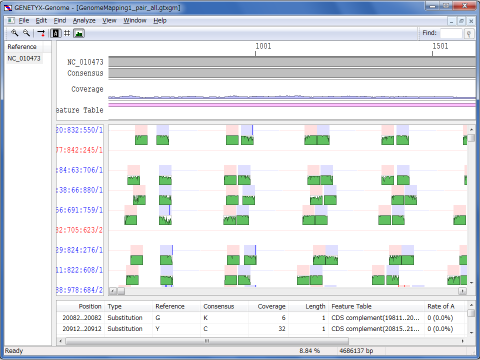Open the Analyze menu
Viewport: 480px width, 360px height.
[x=84, y=21]
